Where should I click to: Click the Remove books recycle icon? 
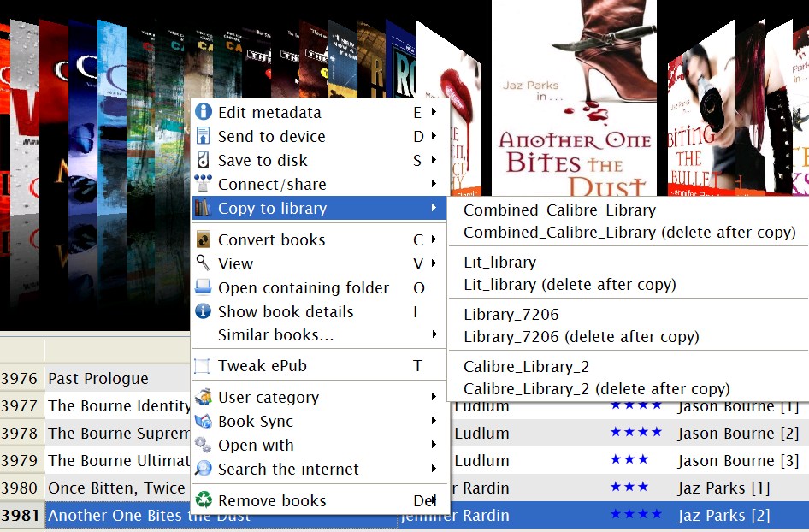point(204,500)
